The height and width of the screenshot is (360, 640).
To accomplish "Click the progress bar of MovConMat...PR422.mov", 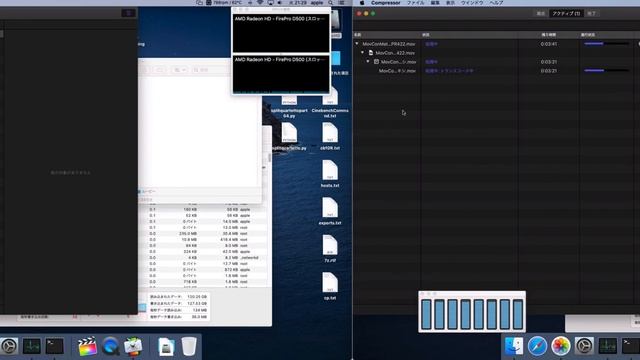I will point(606,44).
